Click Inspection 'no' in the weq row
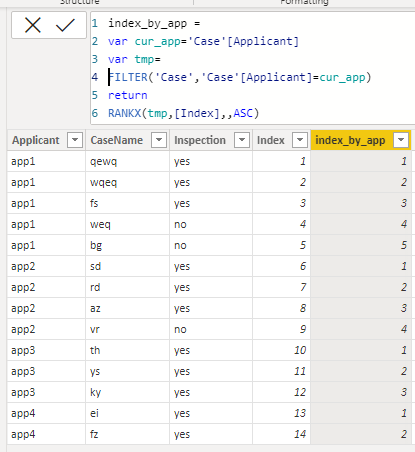This screenshot has width=415, height=452. [211, 224]
